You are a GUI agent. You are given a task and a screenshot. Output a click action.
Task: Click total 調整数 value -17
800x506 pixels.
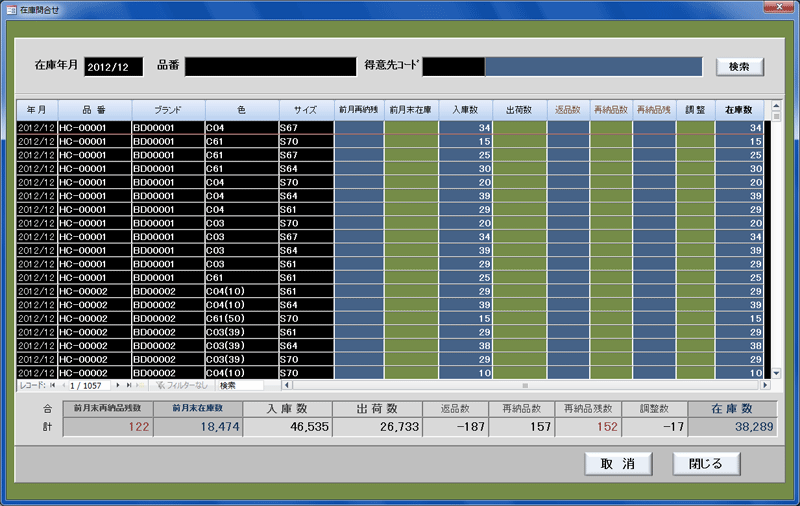(x=655, y=427)
